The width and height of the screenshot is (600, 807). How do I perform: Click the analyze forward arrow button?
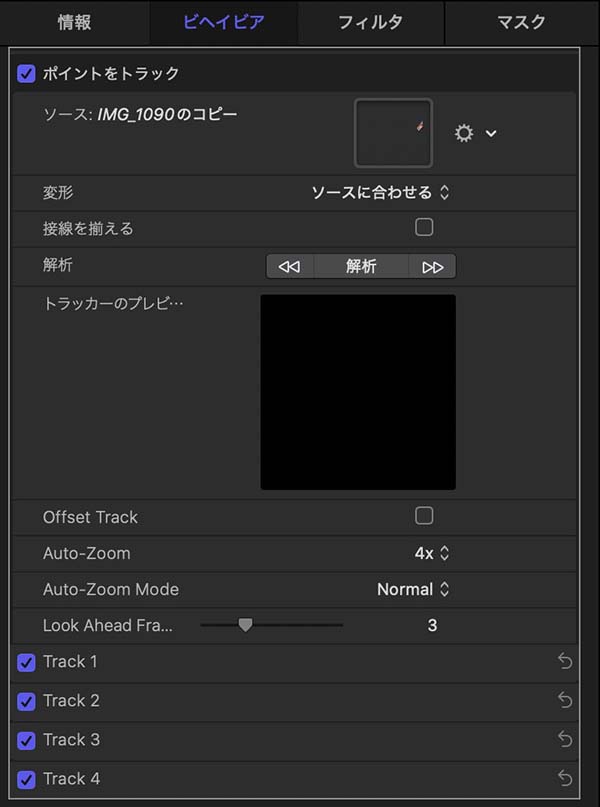click(x=432, y=267)
